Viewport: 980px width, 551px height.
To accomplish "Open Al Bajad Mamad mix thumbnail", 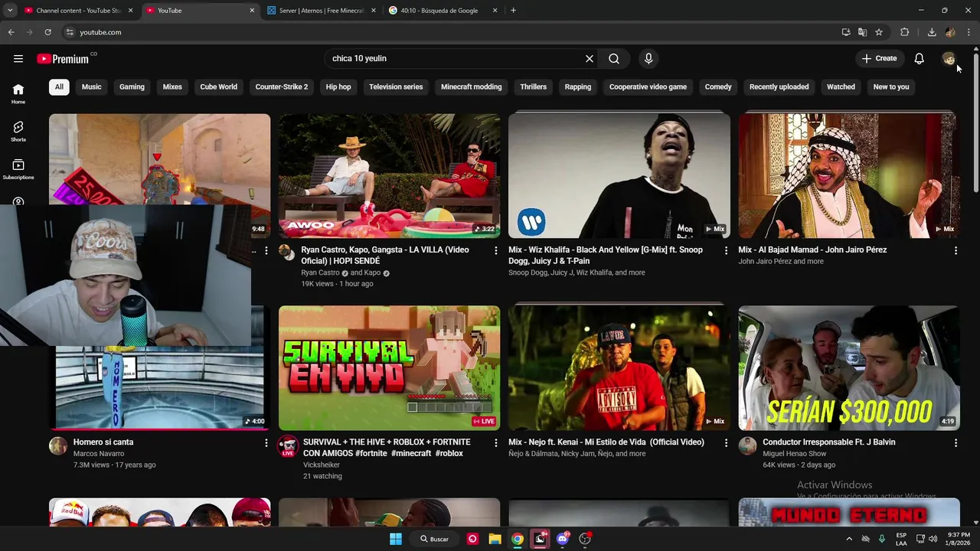I will pyautogui.click(x=848, y=176).
